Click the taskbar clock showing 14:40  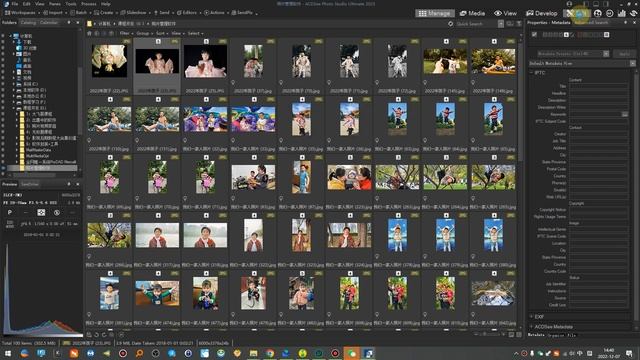click(x=609, y=353)
